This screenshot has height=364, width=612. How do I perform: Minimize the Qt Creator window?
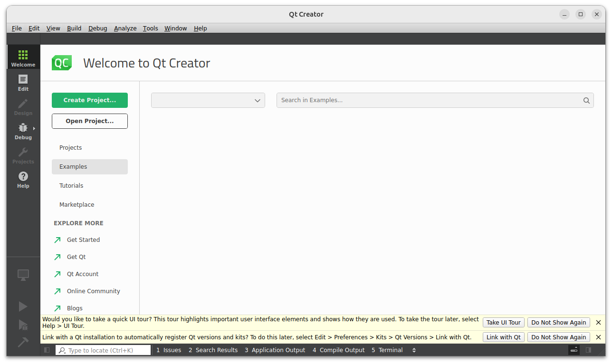[564, 14]
